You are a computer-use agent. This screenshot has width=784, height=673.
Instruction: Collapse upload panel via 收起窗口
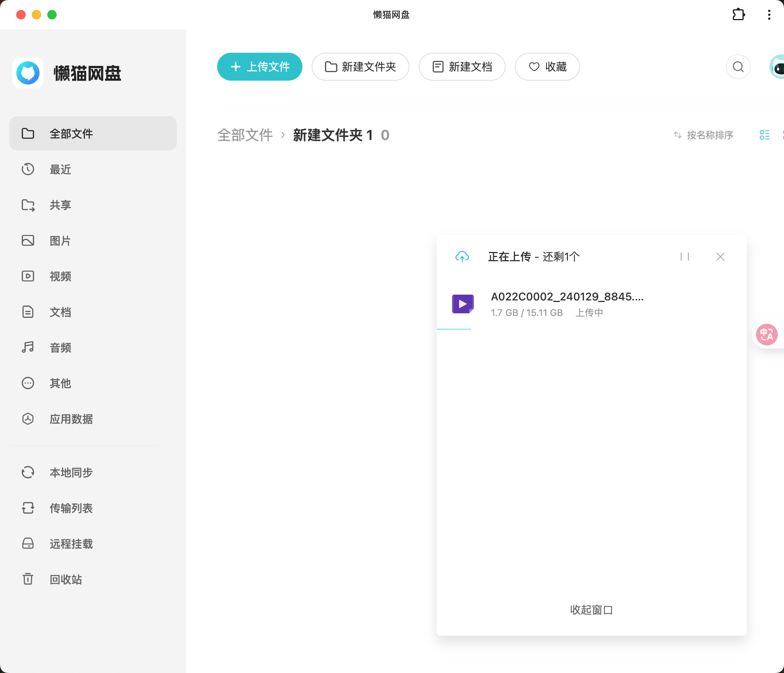tap(591, 610)
